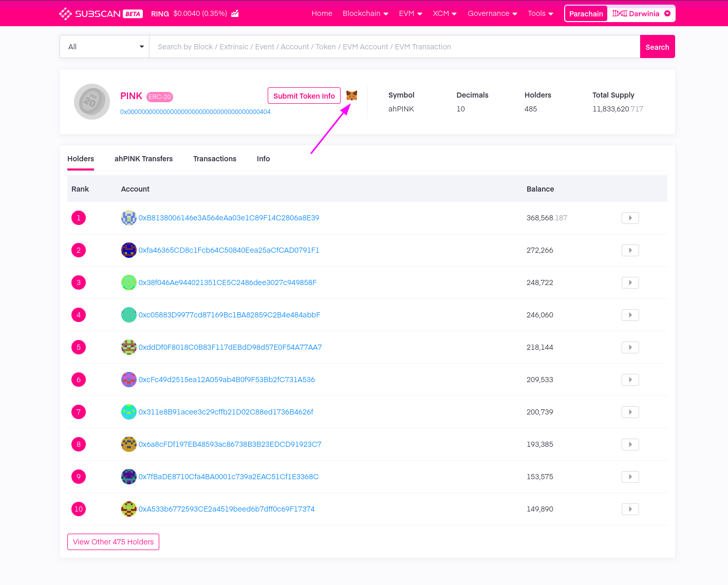Expand the Governance menu
The width and height of the screenshot is (728, 585).
pyautogui.click(x=492, y=14)
